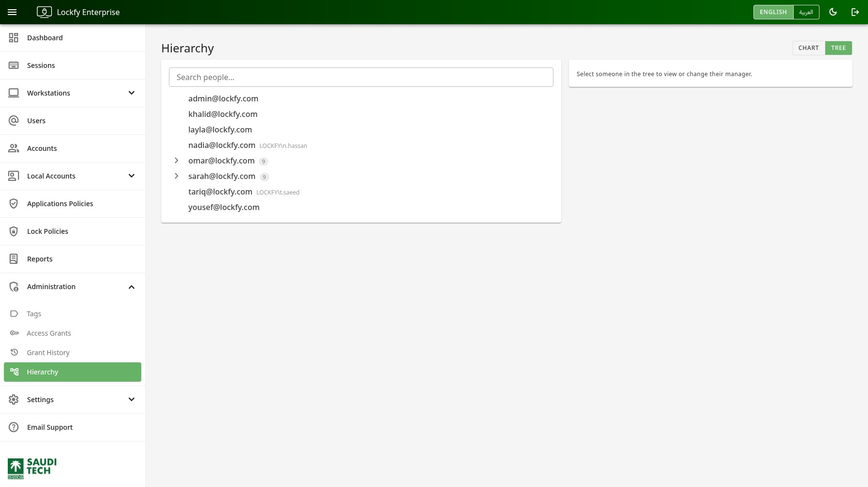Expand the Local Accounts menu chevron
868x487 pixels.
(132, 176)
